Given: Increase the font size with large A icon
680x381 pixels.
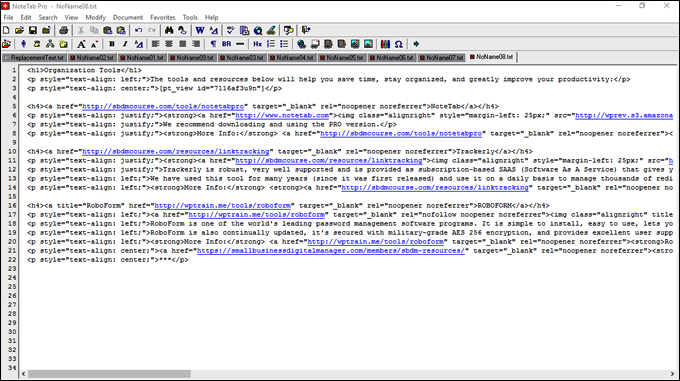Looking at the screenshot, I should click(81, 44).
